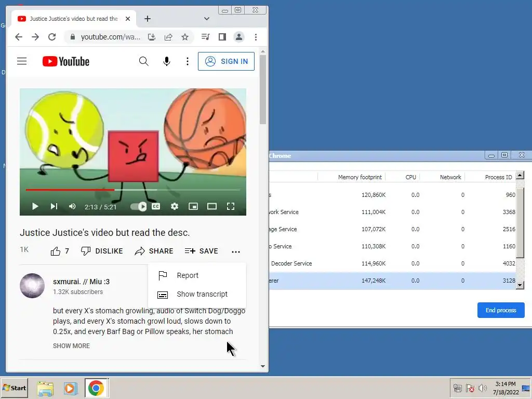The height and width of the screenshot is (399, 532).
Task: Open a new Chrome tab
Action: click(147, 19)
